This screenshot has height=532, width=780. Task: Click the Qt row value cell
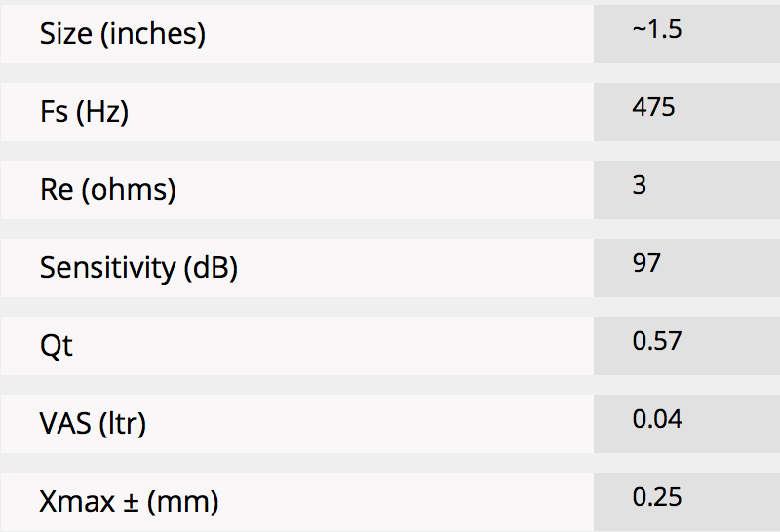click(687, 346)
